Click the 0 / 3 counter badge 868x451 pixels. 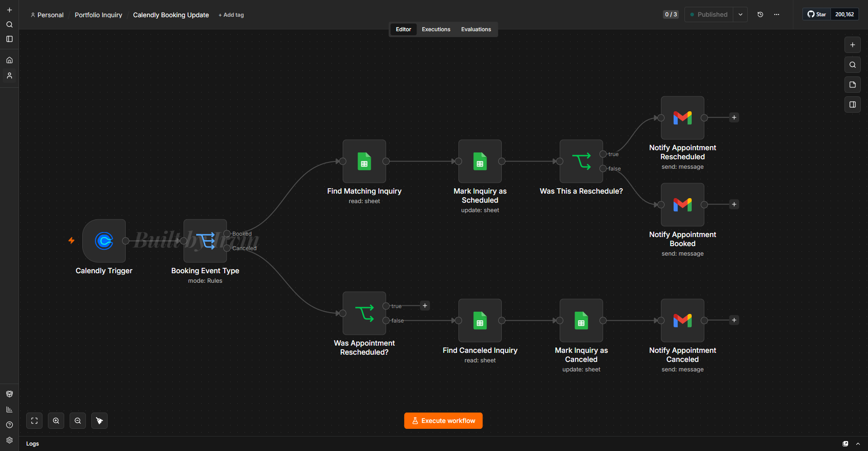pyautogui.click(x=671, y=14)
